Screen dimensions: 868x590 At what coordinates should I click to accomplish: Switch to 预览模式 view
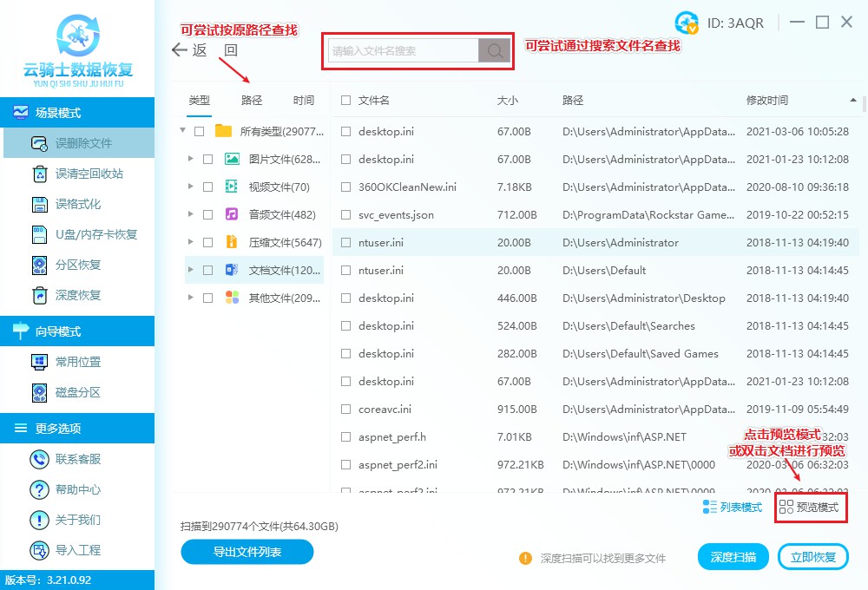(x=809, y=507)
